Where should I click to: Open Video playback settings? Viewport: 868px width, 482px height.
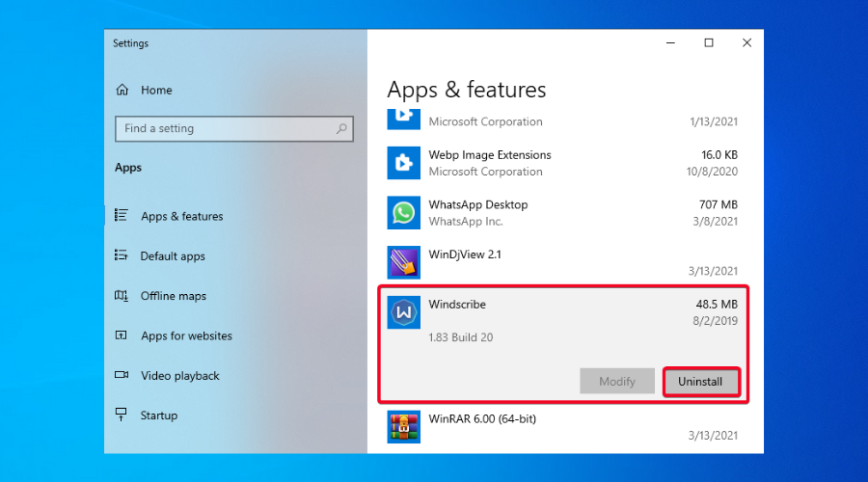[180, 375]
